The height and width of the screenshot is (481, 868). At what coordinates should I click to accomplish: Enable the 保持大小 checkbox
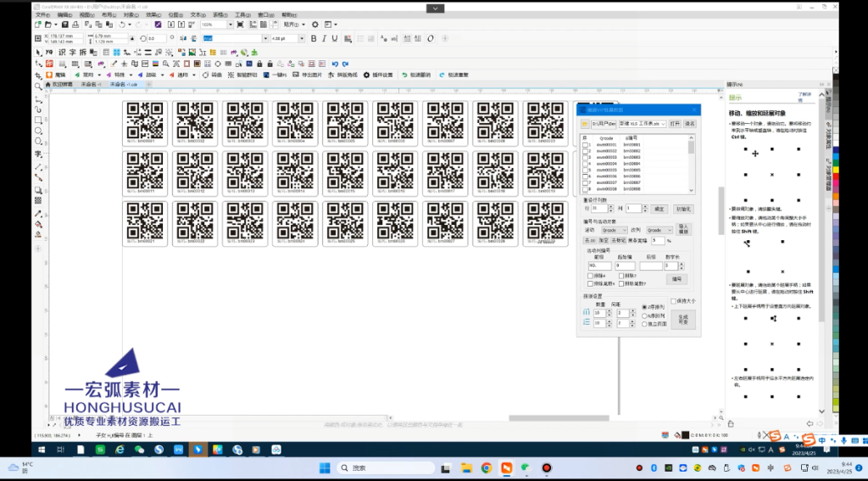point(673,301)
